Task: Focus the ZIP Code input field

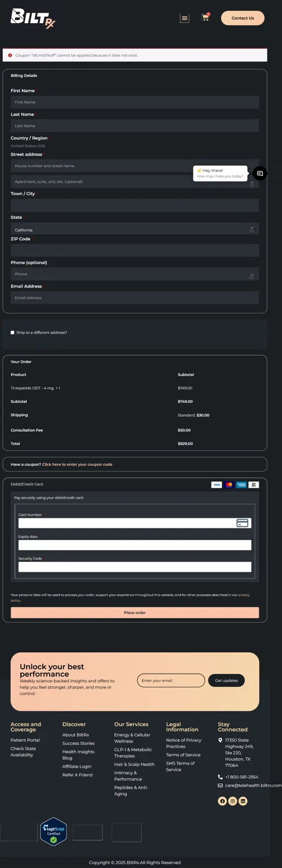Action: [135, 250]
